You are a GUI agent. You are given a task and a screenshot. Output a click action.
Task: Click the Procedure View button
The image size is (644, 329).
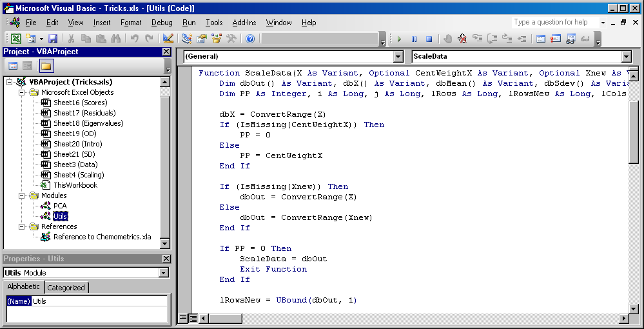[x=183, y=318]
